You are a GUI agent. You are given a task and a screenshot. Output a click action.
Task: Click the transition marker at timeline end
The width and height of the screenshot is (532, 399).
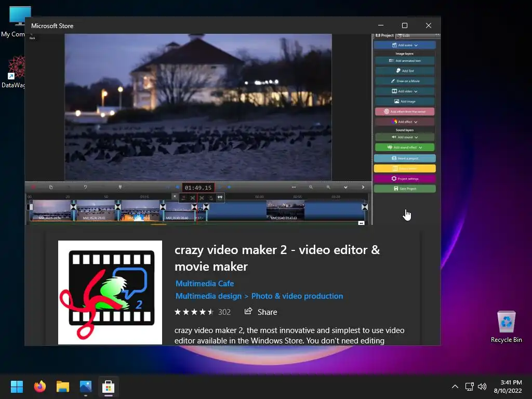coord(365,207)
